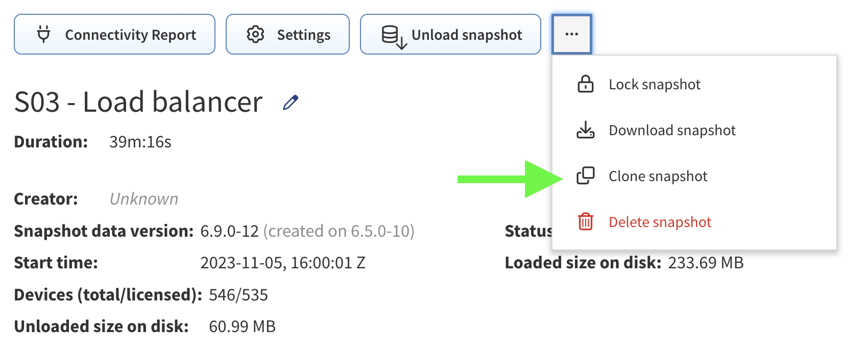Select the red Delete snapshot entry
Image resolution: width=868 pixels, height=353 pixels.
tap(660, 222)
